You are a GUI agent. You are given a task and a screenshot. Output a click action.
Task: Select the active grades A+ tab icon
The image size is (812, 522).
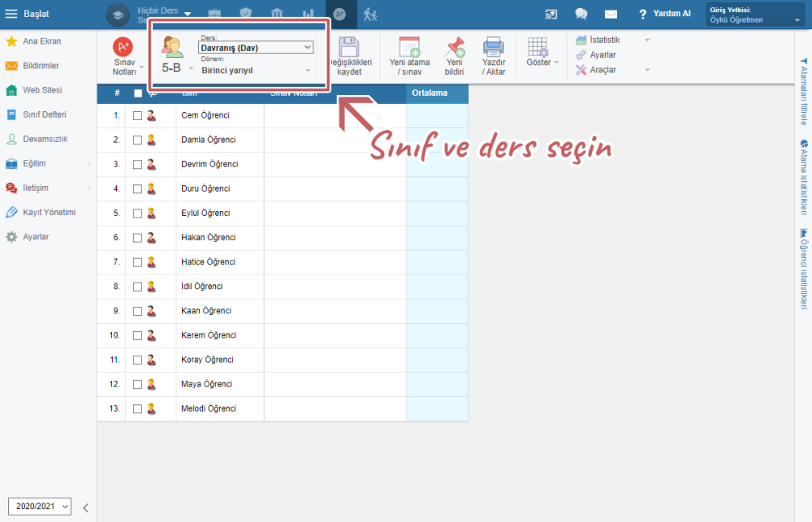(339, 15)
